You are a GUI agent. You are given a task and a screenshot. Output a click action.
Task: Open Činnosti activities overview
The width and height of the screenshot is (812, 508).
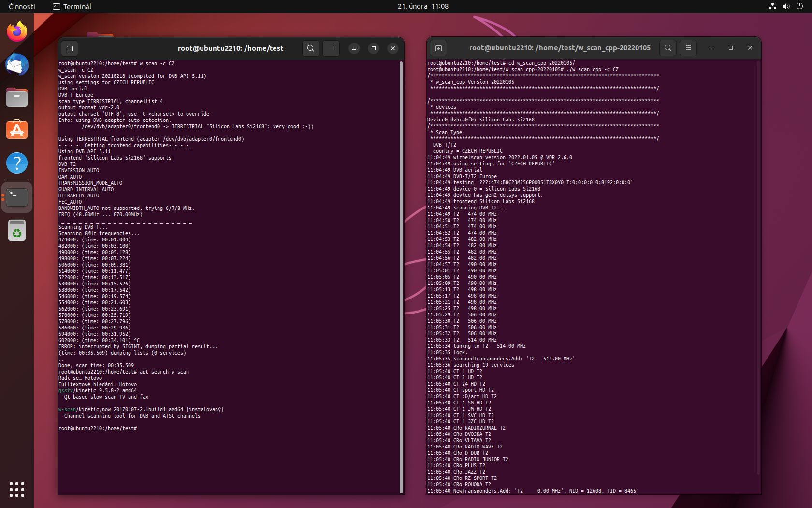click(x=22, y=6)
